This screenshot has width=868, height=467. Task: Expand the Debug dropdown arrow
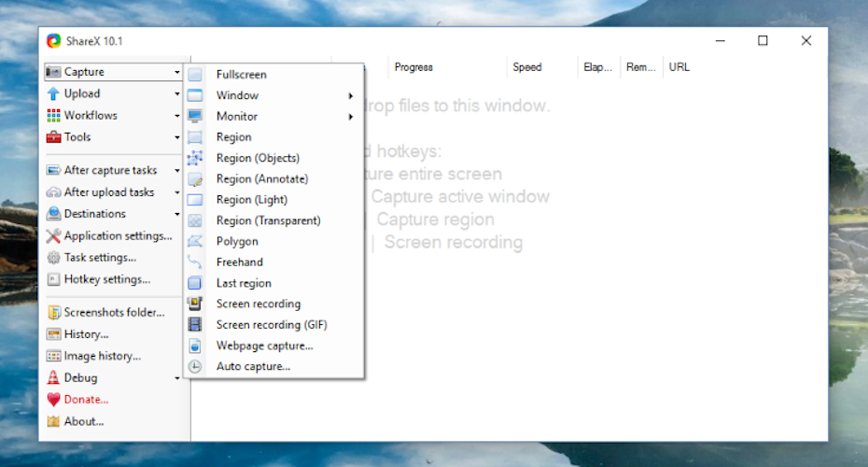point(177,378)
